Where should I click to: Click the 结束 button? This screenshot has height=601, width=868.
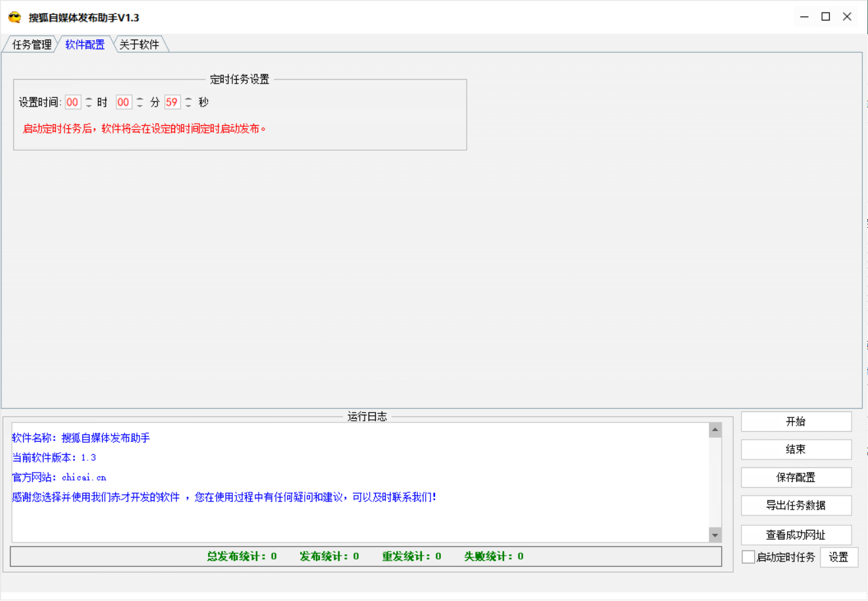796,450
